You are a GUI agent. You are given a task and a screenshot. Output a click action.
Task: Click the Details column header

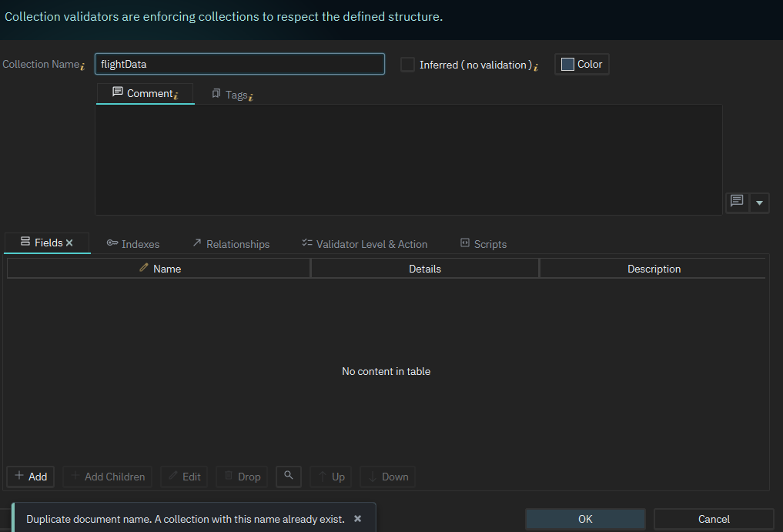(425, 269)
